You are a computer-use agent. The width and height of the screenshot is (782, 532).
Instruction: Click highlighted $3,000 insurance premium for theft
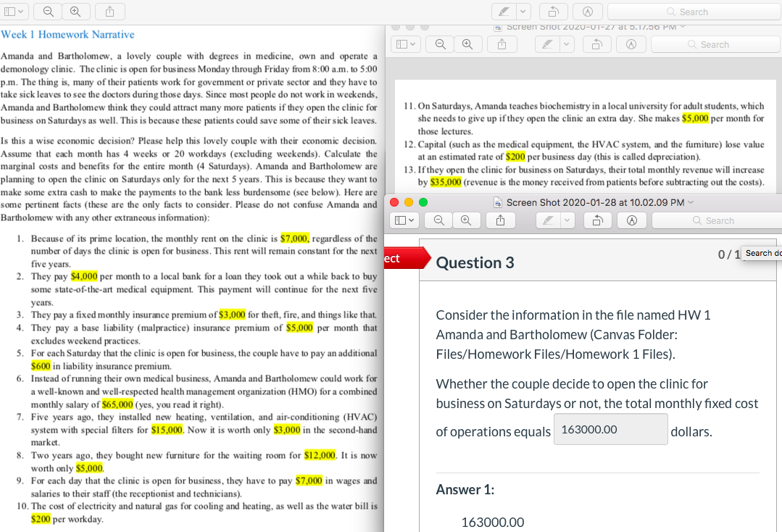[233, 315]
